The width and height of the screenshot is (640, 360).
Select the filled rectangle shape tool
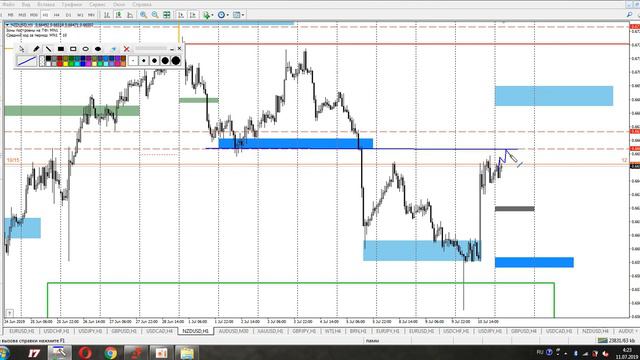coord(61,49)
